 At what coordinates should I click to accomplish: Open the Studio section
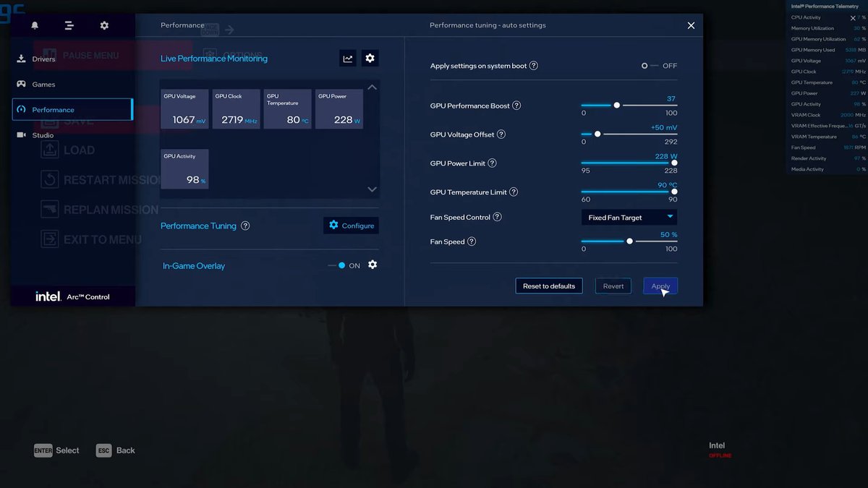pos(43,135)
